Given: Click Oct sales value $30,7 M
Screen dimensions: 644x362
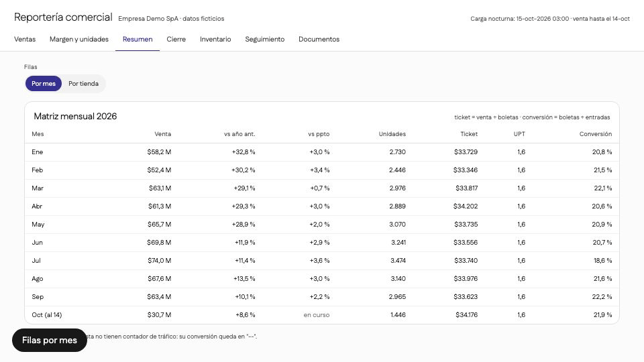Looking at the screenshot, I should [x=160, y=315].
